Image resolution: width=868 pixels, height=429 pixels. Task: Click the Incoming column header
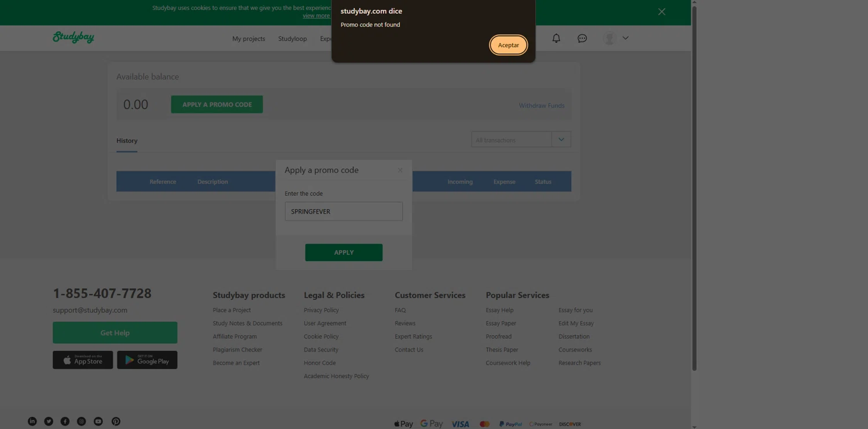[x=460, y=182]
